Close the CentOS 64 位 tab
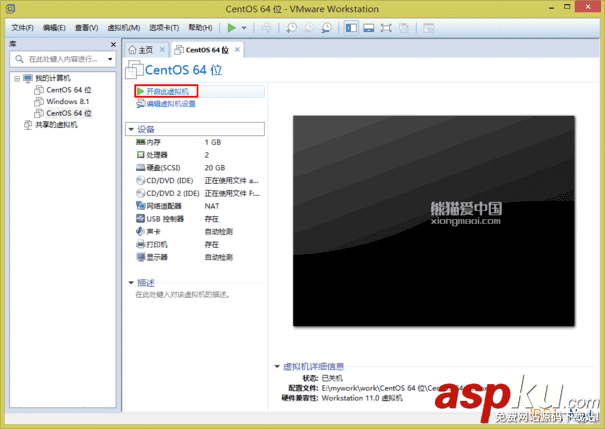Image resolution: width=605 pixels, height=429 pixels. pyautogui.click(x=237, y=49)
